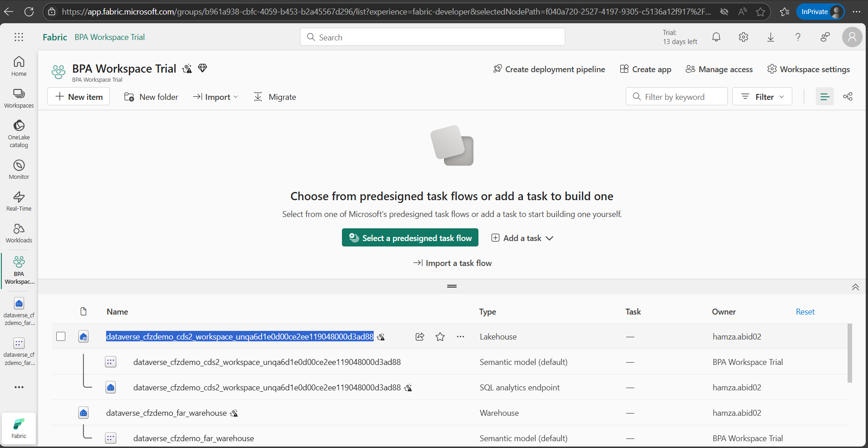Favorite the lakehouse with the star icon
Image resolution: width=868 pixels, height=448 pixels.
440,337
